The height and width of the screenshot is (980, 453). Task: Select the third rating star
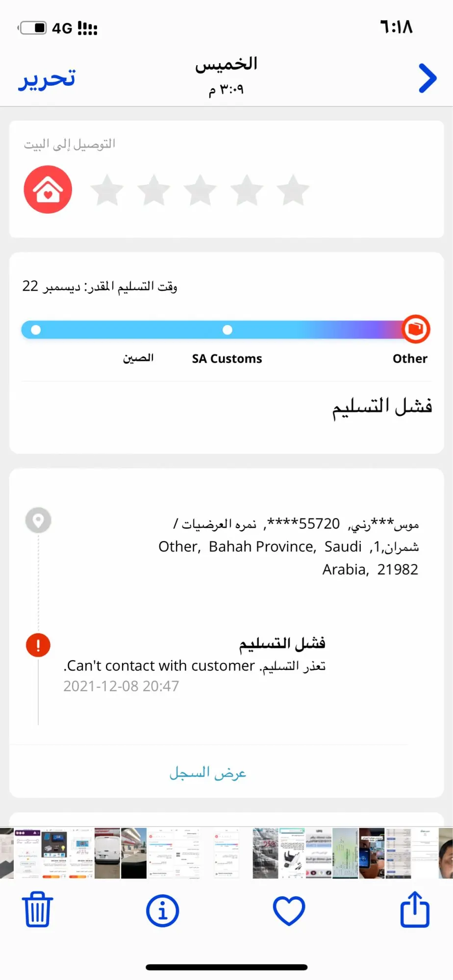(x=200, y=190)
